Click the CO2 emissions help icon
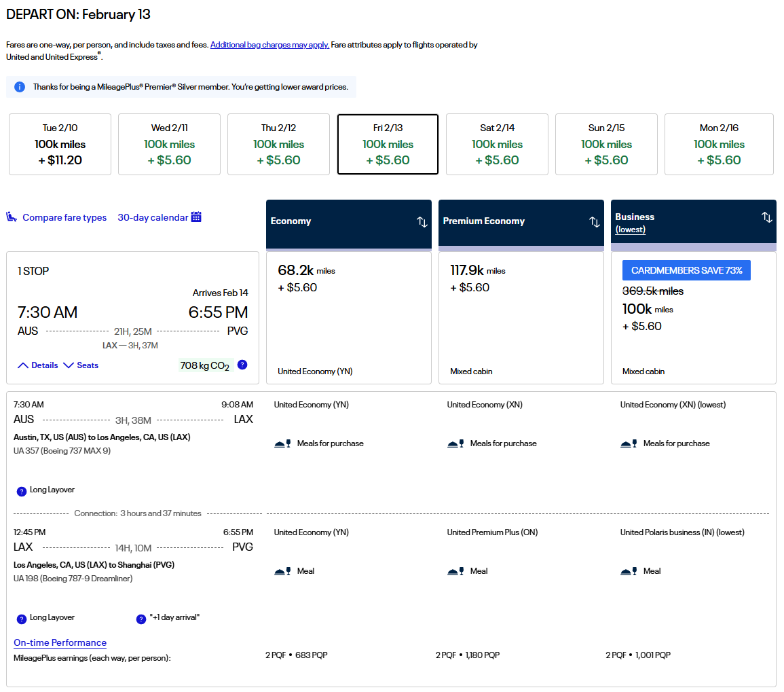Viewport: 784px width, 692px height. click(x=242, y=365)
